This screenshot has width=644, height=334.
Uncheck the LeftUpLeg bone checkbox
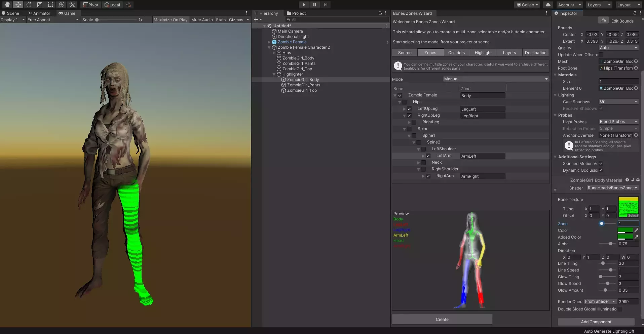tap(409, 109)
